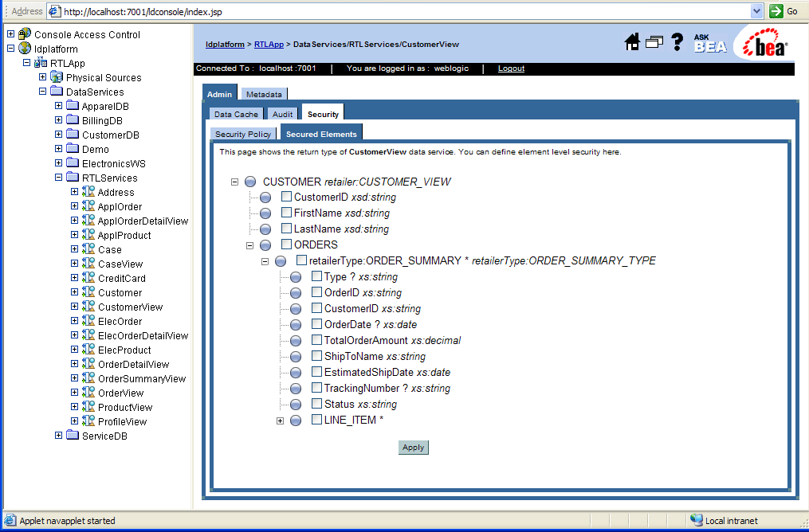Click the Logout link
This screenshot has width=809, height=532.
[511, 68]
